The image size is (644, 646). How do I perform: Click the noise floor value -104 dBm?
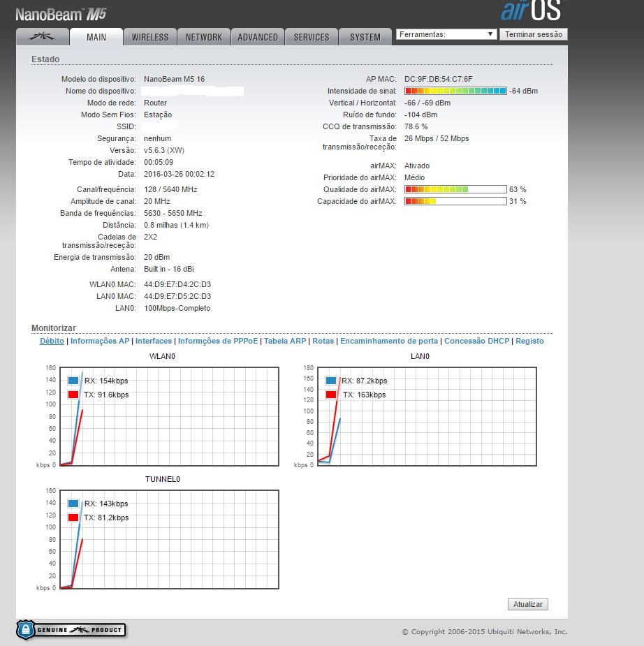pos(420,115)
